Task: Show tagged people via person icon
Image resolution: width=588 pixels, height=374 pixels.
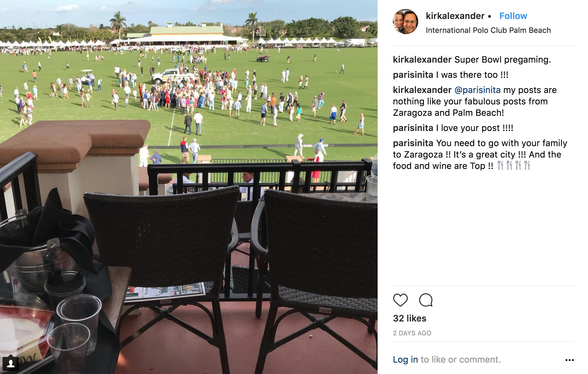Action: coord(11,364)
